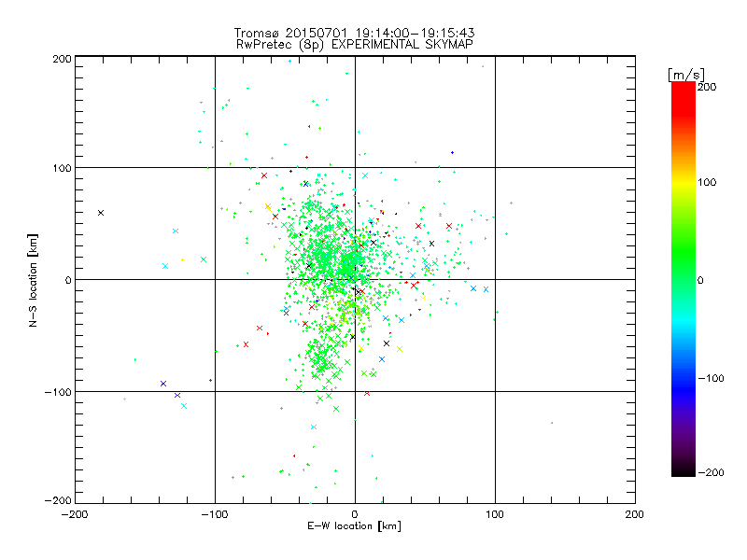The height and width of the screenshot is (560, 747).
Task: Select the cyan X marker below the main cluster
Action: (314, 427)
